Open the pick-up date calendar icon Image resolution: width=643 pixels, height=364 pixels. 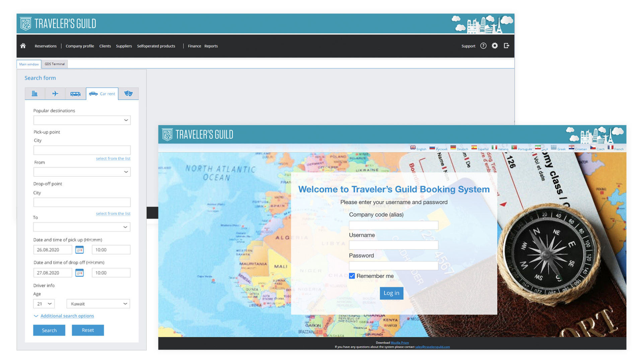pyautogui.click(x=79, y=250)
